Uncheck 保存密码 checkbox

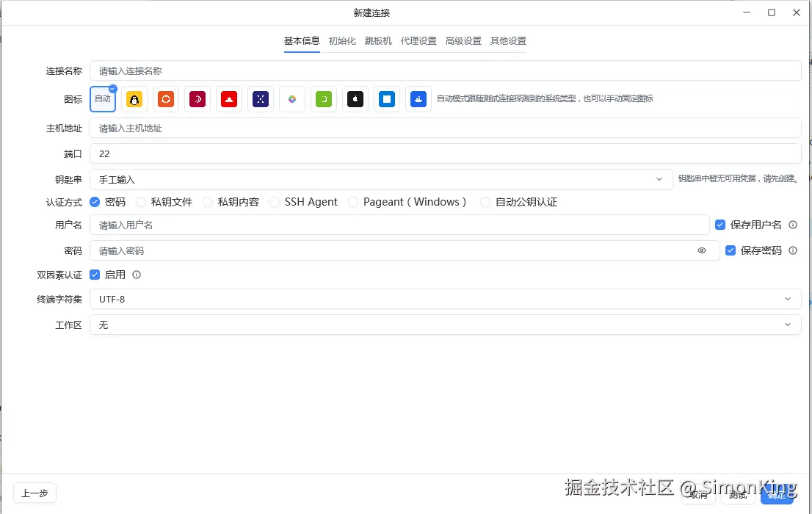click(731, 251)
